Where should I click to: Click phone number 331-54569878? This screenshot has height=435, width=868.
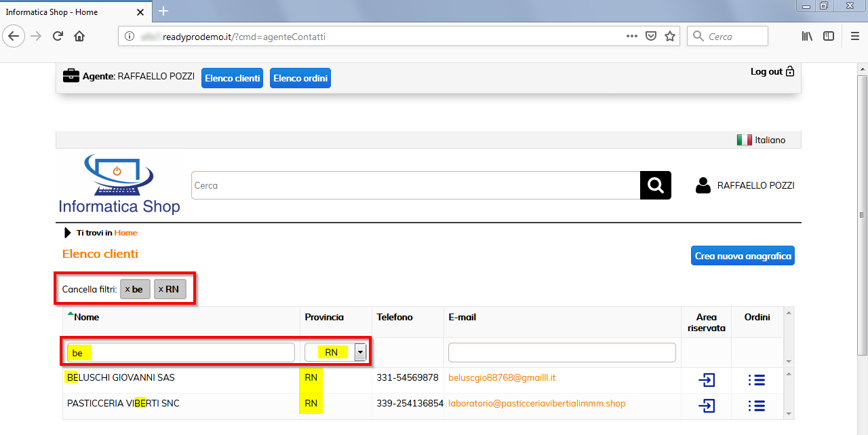pos(408,377)
